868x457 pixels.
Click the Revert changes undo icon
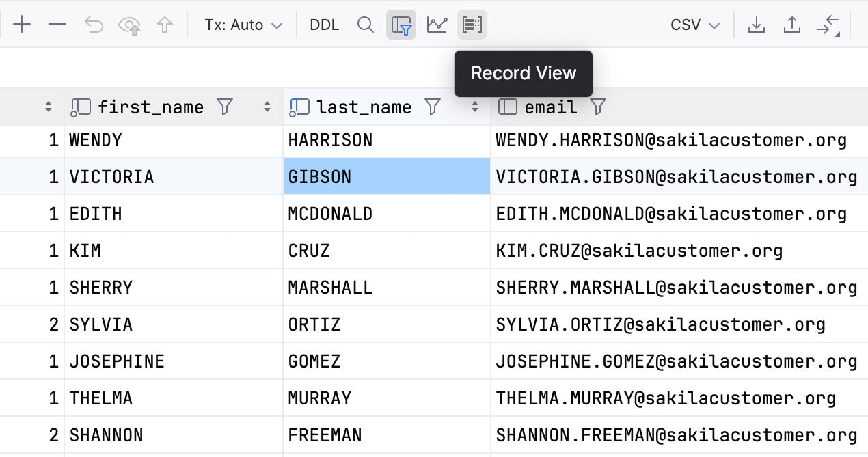94,25
